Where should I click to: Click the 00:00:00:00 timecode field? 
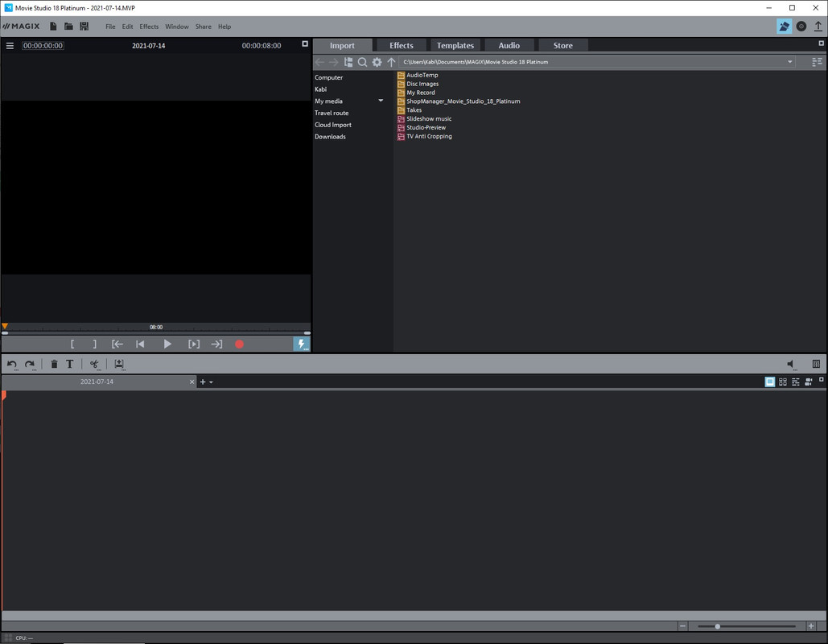[x=43, y=45]
